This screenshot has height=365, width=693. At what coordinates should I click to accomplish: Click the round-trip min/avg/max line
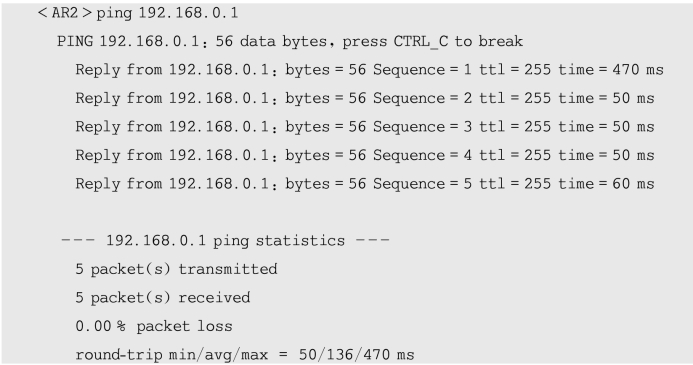point(245,355)
